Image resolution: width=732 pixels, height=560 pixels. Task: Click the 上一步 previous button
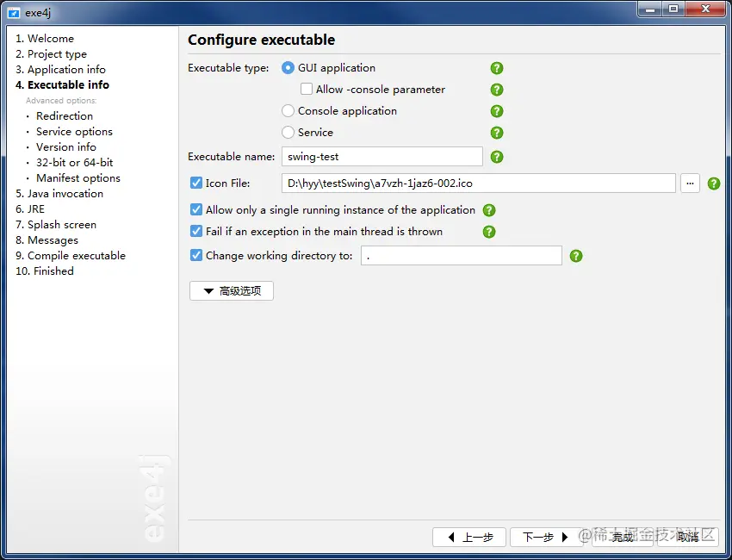coord(469,537)
